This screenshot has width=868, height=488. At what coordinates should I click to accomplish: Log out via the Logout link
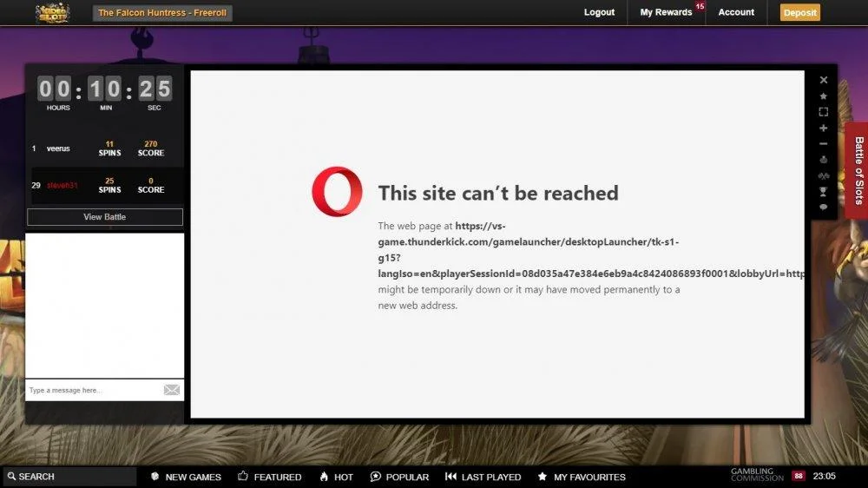[x=599, y=12]
